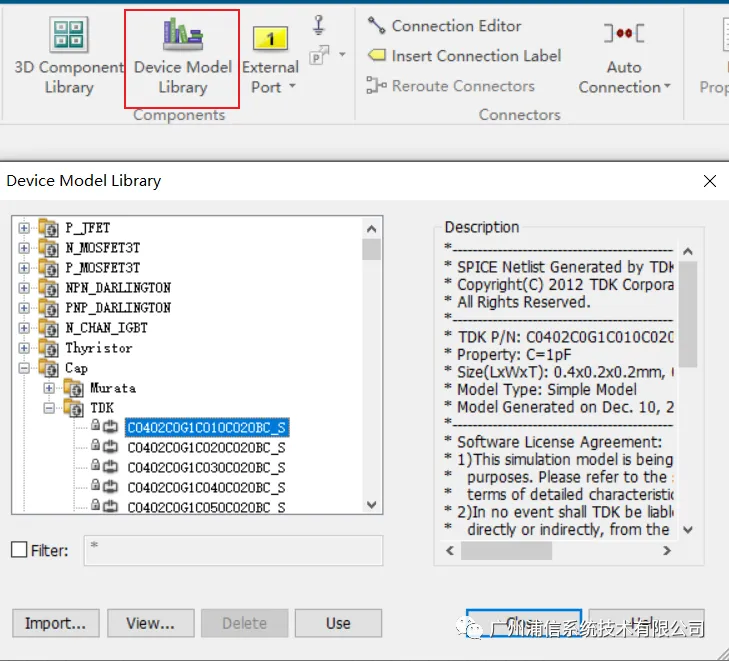Open the External Port dropdown arrow

292,86
